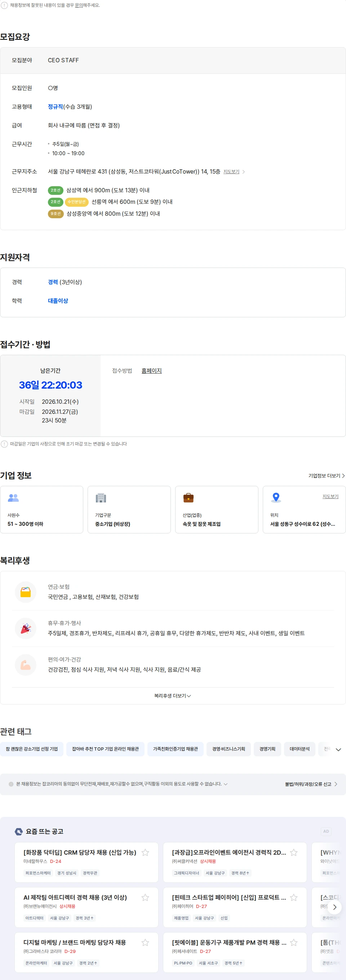346x980 pixels.
Task: Click the 수인분당선 subway badge
Action: [76, 202]
